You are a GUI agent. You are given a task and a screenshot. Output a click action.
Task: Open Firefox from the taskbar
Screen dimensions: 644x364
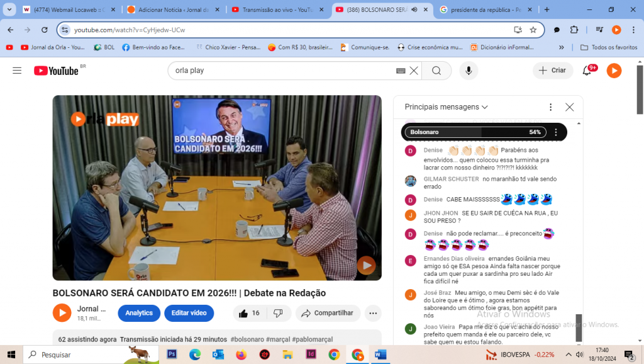click(241, 355)
